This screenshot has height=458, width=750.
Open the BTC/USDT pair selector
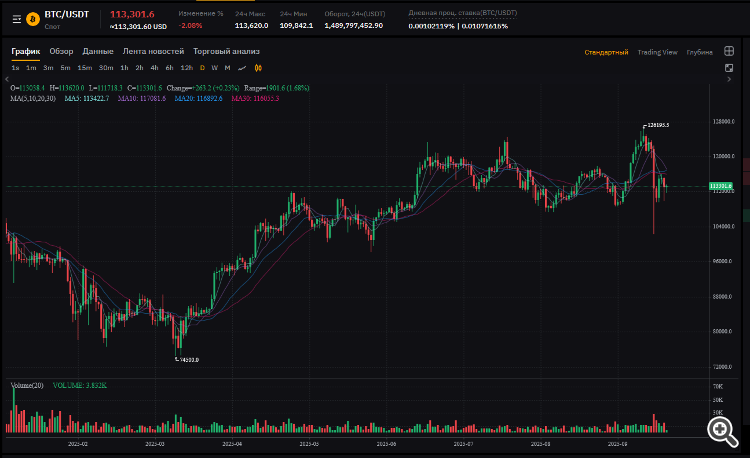pyautogui.click(x=68, y=14)
